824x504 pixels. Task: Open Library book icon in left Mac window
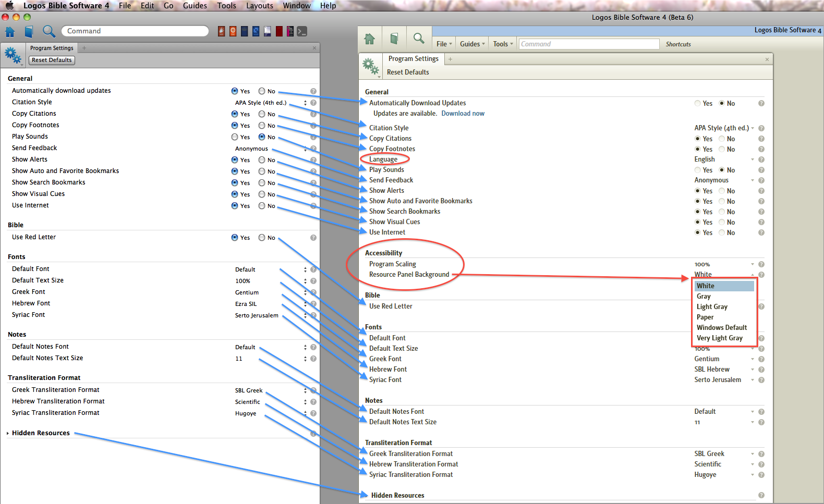click(29, 32)
